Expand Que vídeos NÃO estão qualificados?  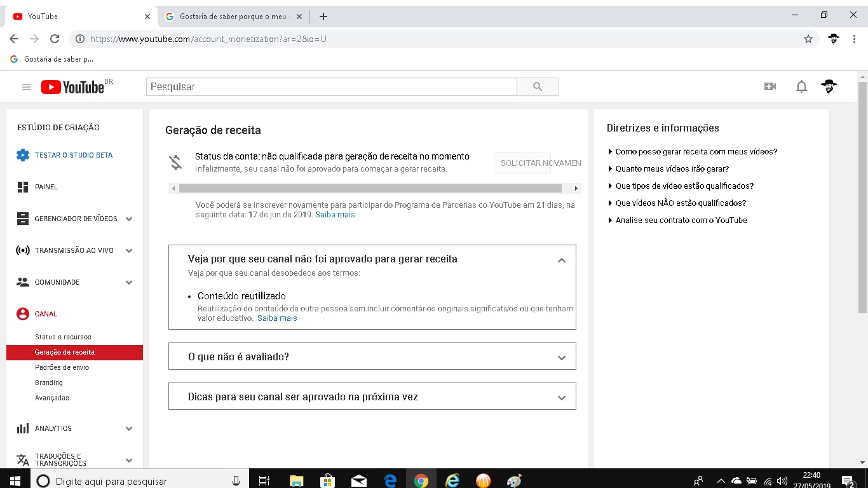pos(677,203)
